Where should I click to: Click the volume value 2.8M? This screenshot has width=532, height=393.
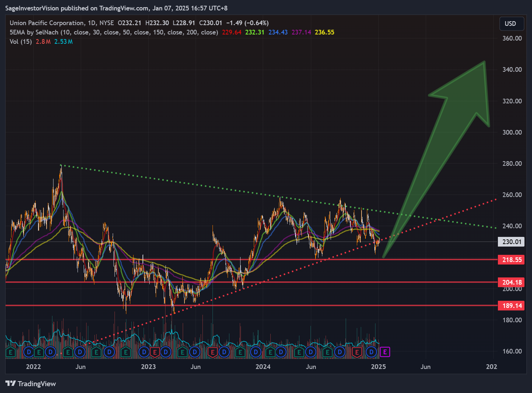pyautogui.click(x=43, y=42)
